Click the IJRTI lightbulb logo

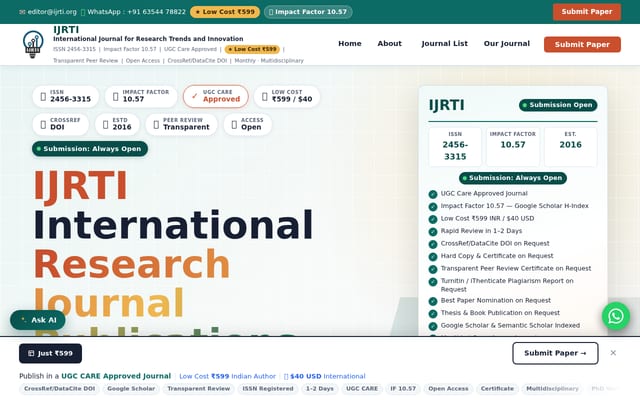[33, 44]
